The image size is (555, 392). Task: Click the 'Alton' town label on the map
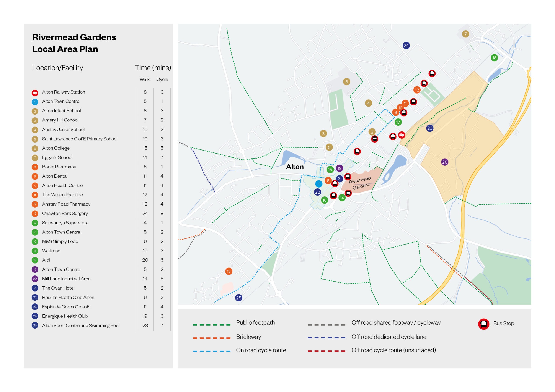click(x=295, y=167)
